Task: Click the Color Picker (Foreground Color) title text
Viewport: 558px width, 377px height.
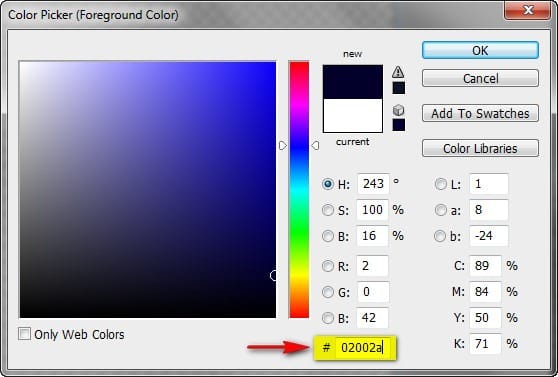Action: click(93, 15)
